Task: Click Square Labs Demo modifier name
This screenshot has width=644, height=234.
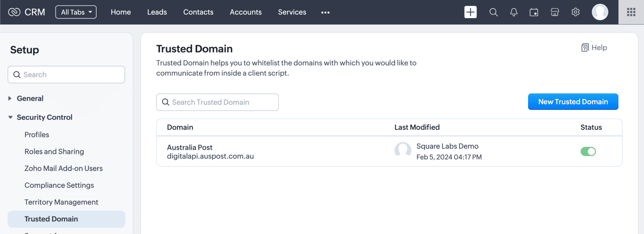Action: tap(447, 146)
